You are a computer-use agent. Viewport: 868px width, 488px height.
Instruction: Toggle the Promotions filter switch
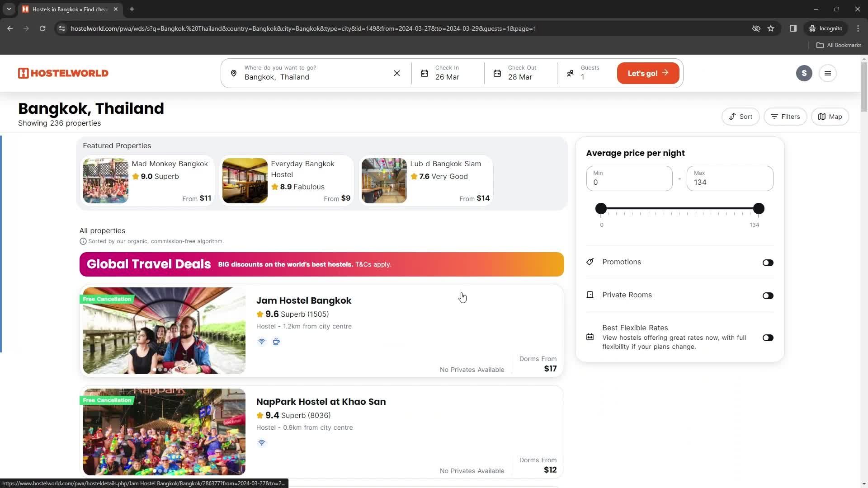pos(769,262)
